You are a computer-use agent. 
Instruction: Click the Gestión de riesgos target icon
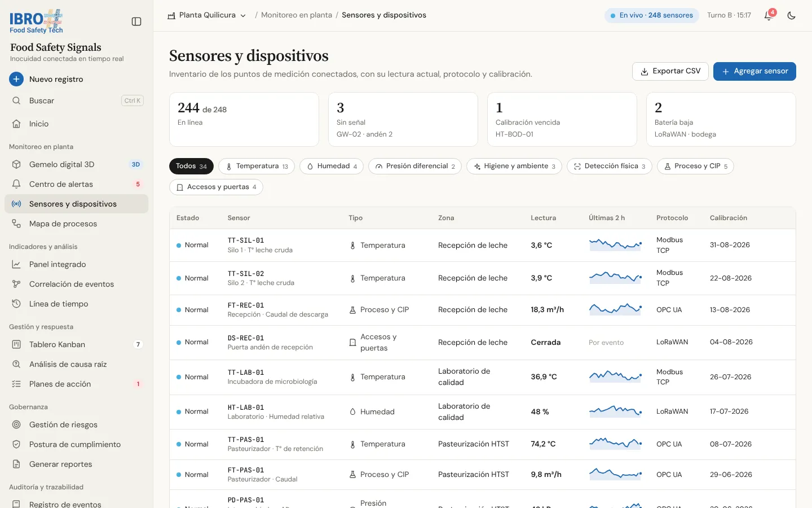pyautogui.click(x=16, y=424)
